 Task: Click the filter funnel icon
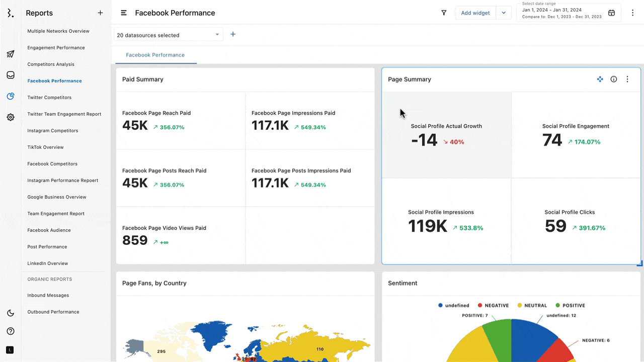pos(444,13)
